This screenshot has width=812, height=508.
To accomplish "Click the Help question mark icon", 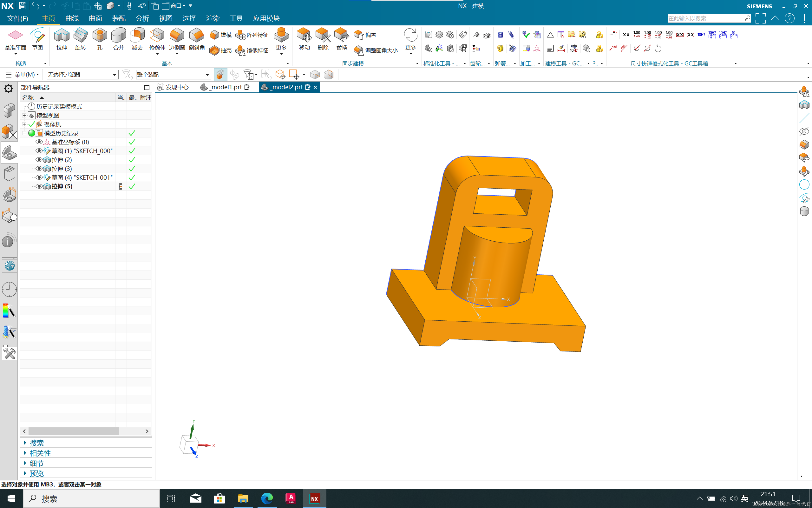I will pyautogui.click(x=789, y=18).
